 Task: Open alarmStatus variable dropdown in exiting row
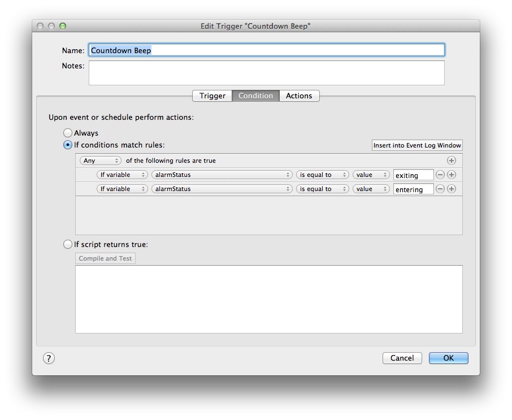(222, 175)
